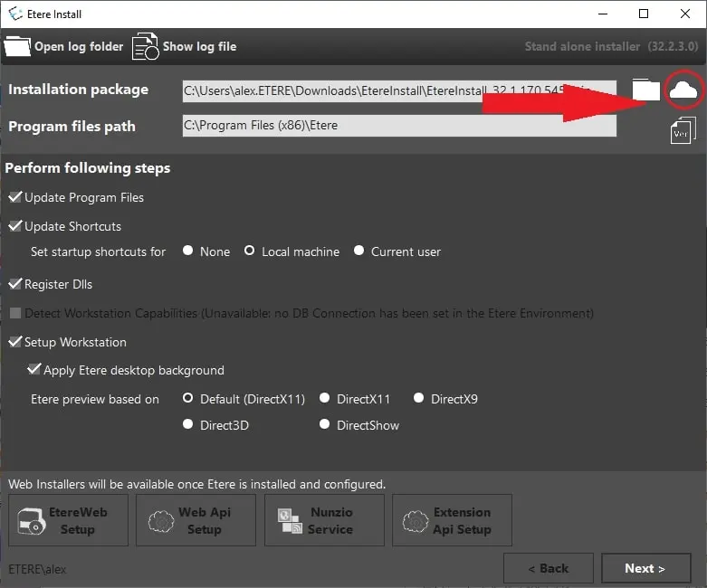Uncheck Apply Etere desktop background
Image resolution: width=707 pixels, height=588 pixels.
coord(34,370)
